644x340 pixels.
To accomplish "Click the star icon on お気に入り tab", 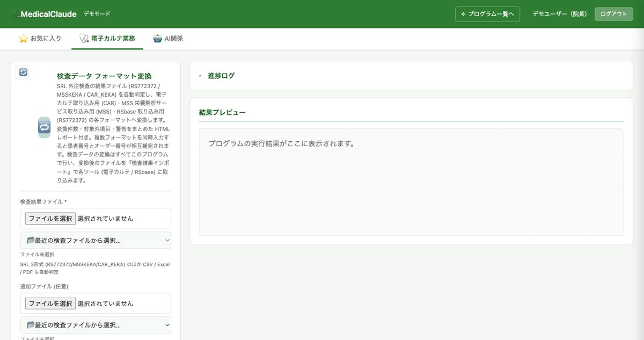I will pos(23,39).
